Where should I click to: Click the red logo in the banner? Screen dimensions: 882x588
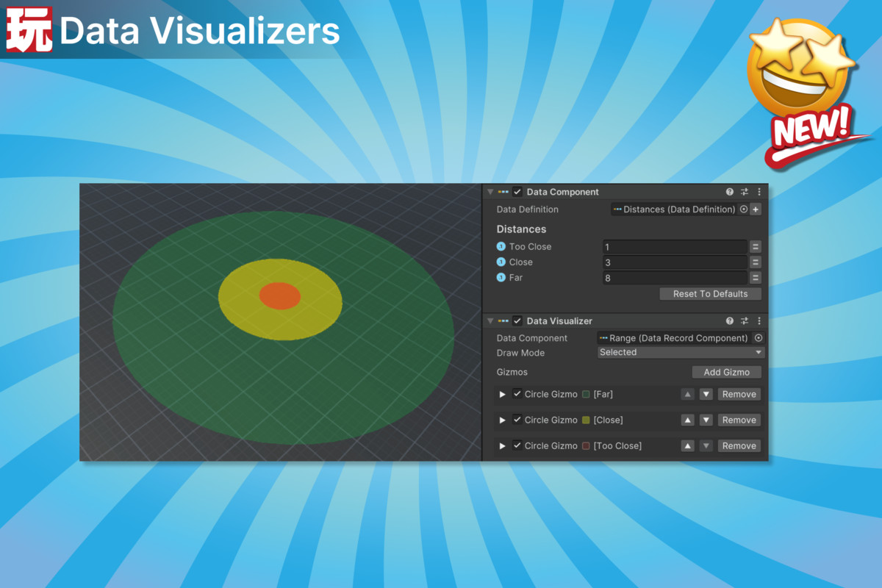(29, 29)
